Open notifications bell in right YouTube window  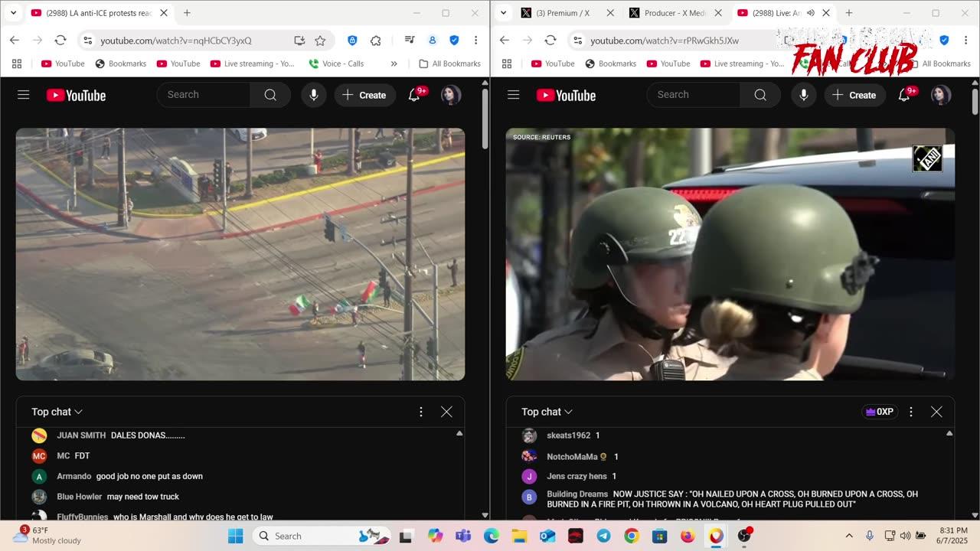click(x=904, y=95)
